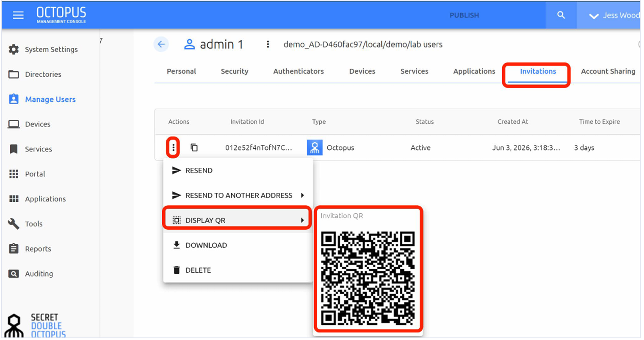Viewport: 644px width, 340px height.
Task: Open invitation row actions three-dot menu
Action: pyautogui.click(x=173, y=148)
